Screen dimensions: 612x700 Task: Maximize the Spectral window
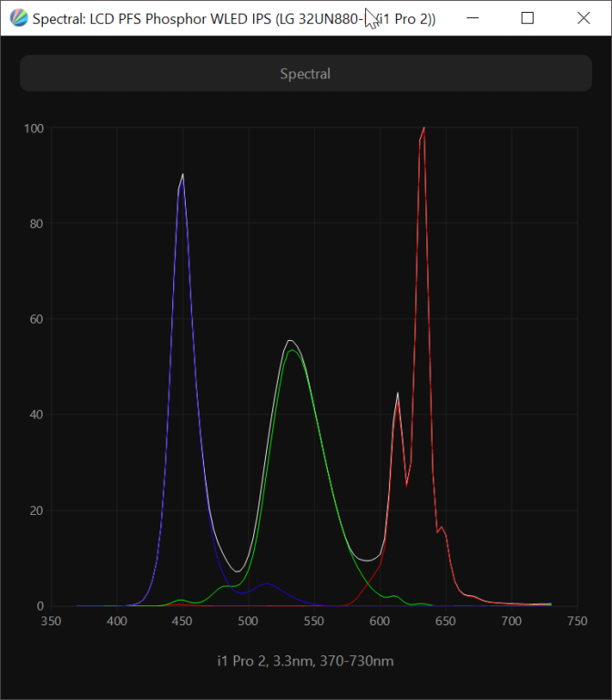coord(527,18)
